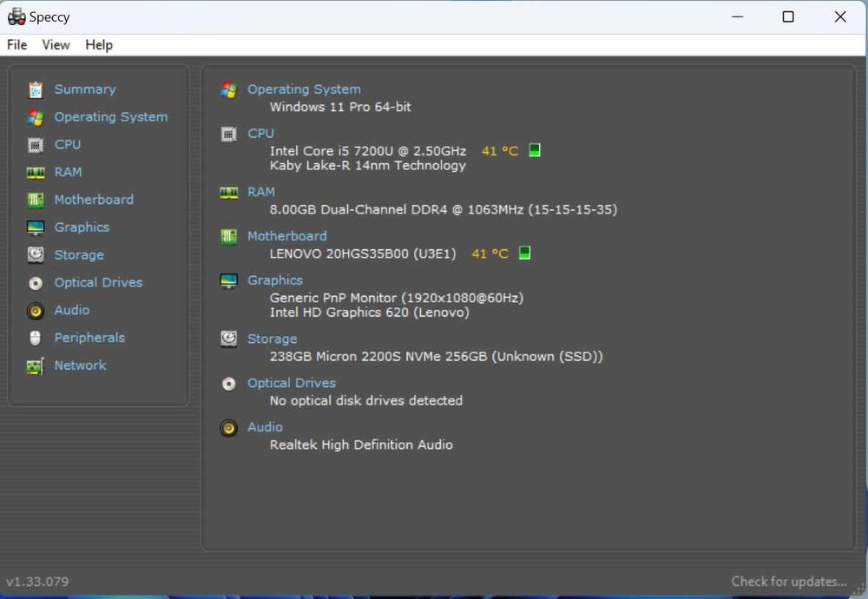Minimize the Speccy window
This screenshot has width=868, height=599.
coord(737,16)
